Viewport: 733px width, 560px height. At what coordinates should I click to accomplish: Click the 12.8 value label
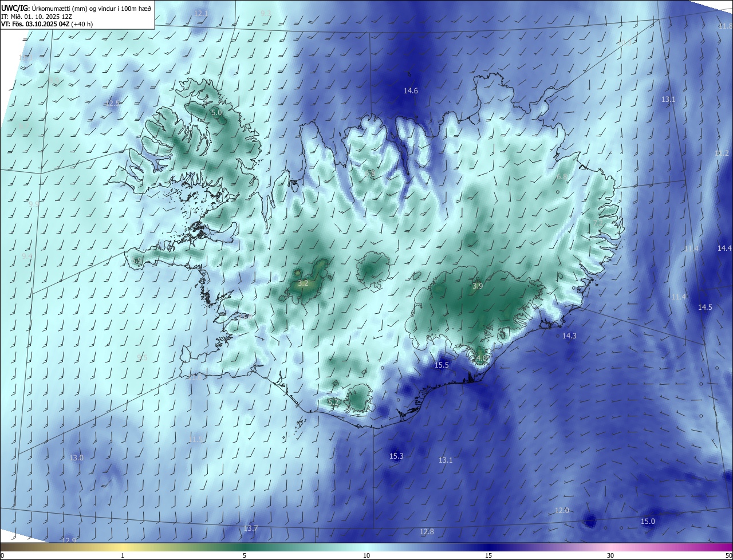click(427, 532)
